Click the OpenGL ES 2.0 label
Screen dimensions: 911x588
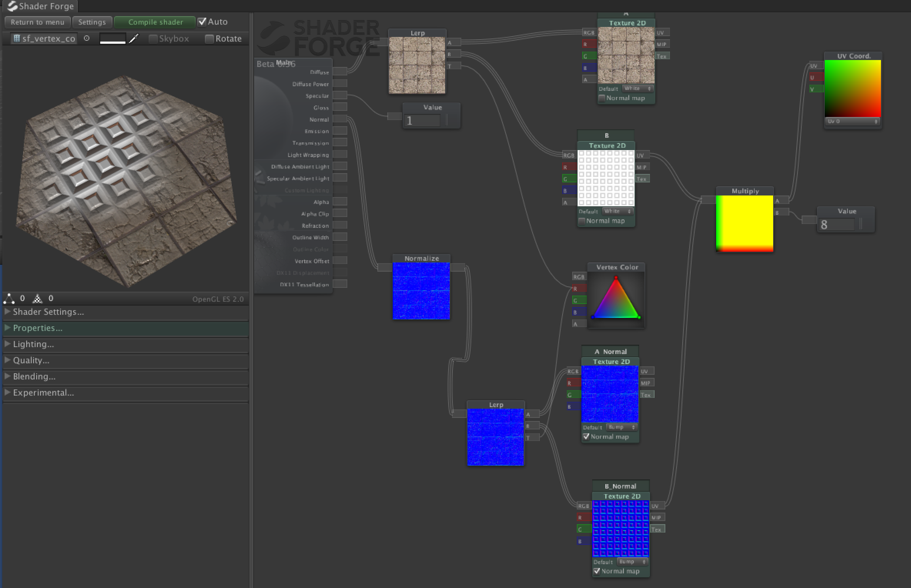(x=218, y=299)
